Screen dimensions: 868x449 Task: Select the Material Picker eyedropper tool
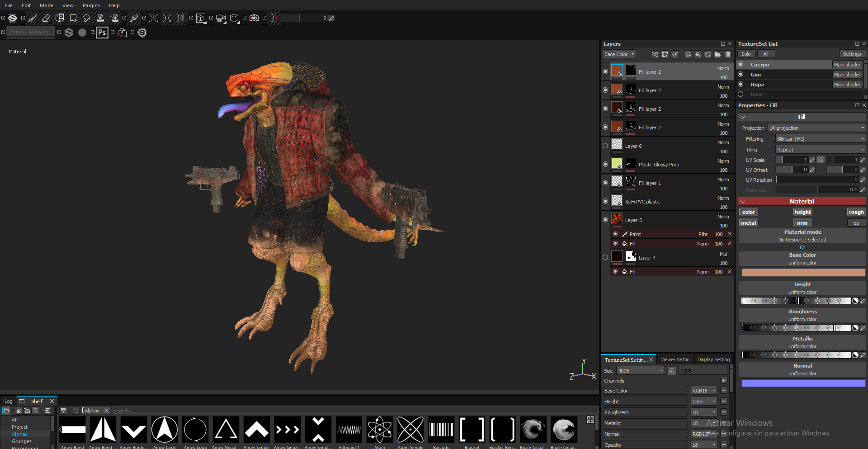(134, 18)
